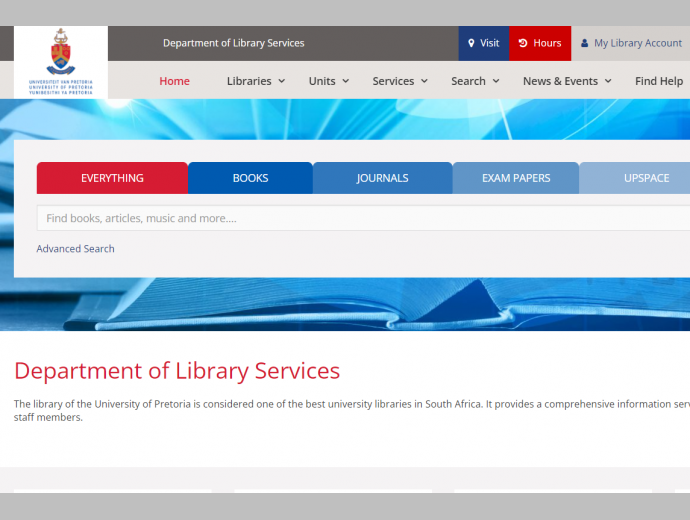Switch to the BOOKS search tab
The width and height of the screenshot is (690, 520).
(250, 178)
